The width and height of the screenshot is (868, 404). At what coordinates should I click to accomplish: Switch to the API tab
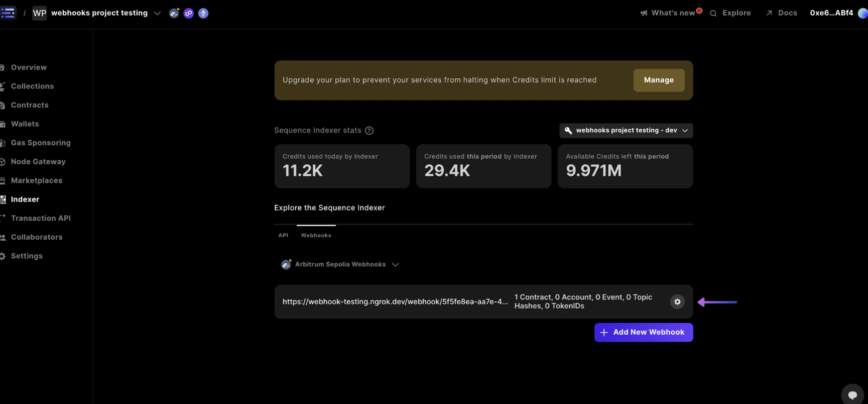point(283,235)
